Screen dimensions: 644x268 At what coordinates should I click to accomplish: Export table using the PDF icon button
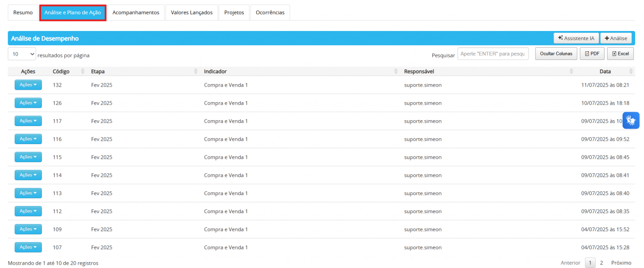(x=592, y=54)
